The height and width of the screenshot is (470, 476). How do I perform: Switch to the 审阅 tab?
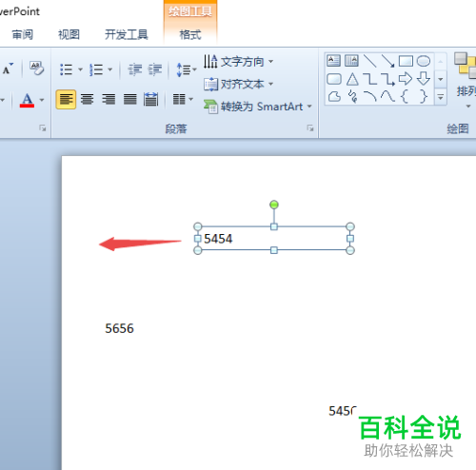tap(23, 34)
